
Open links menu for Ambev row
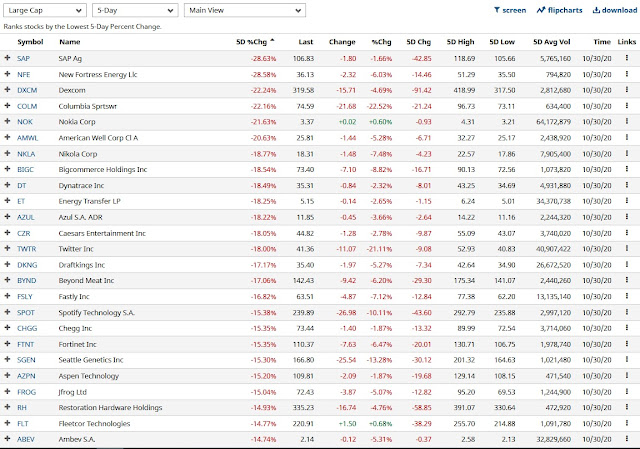pyautogui.click(x=627, y=439)
